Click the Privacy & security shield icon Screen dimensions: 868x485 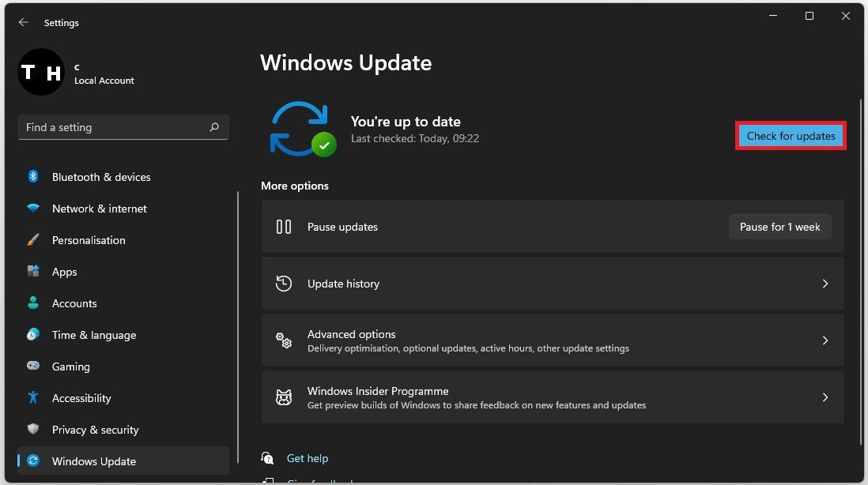(33, 430)
